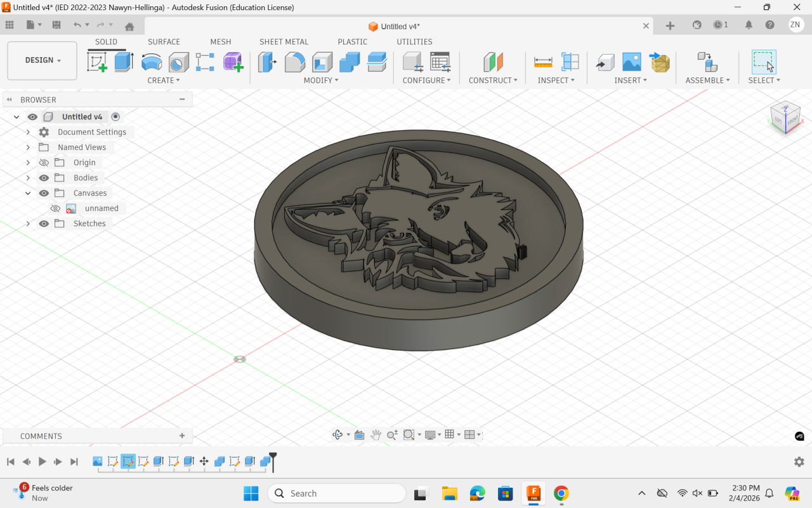The image size is (812, 508).
Task: Switch to the SURFACE tab
Action: [164, 42]
